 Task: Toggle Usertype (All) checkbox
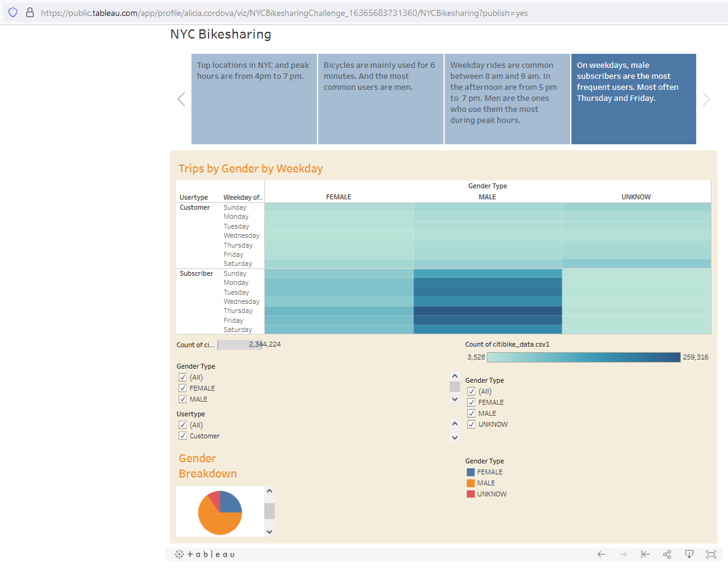pyautogui.click(x=182, y=425)
